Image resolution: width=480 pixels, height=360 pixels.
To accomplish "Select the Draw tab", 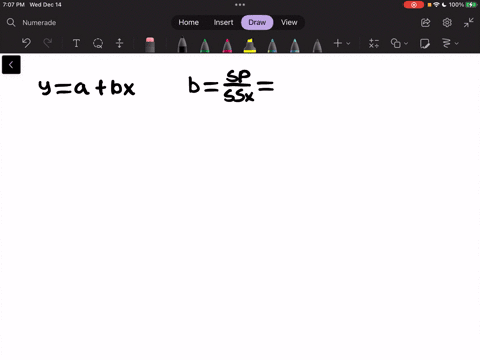I will pyautogui.click(x=257, y=22).
